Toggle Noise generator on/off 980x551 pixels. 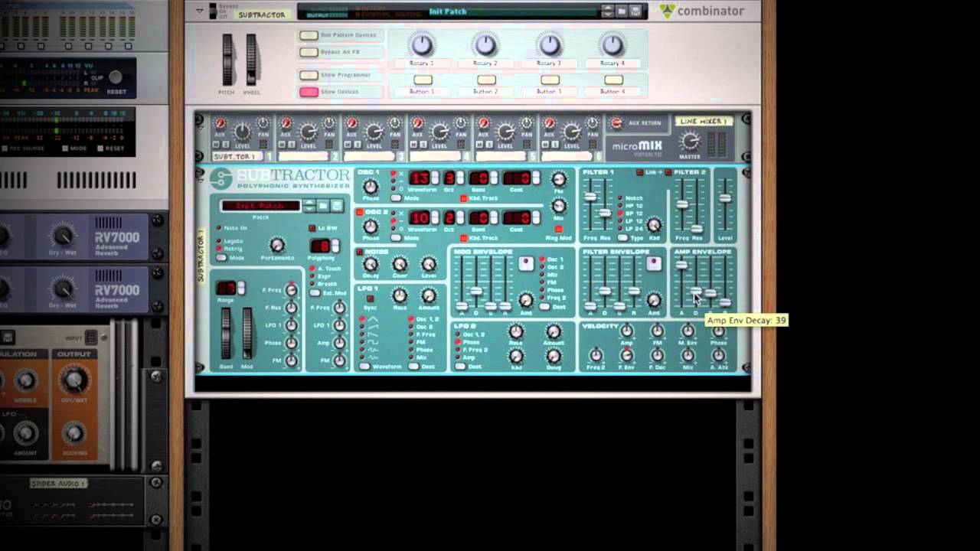[x=360, y=252]
